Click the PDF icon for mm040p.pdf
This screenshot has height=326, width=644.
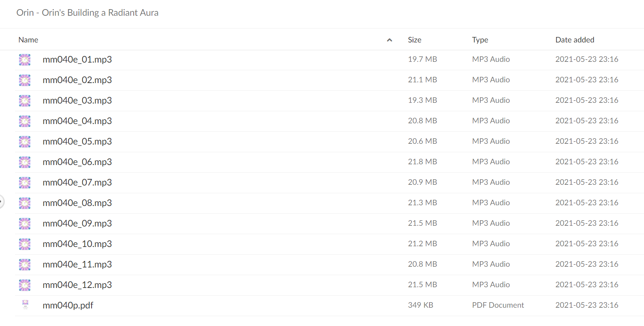pyautogui.click(x=25, y=305)
